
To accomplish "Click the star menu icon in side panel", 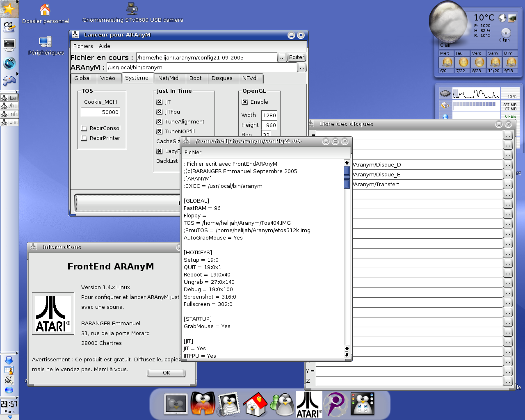I will [x=9, y=8].
